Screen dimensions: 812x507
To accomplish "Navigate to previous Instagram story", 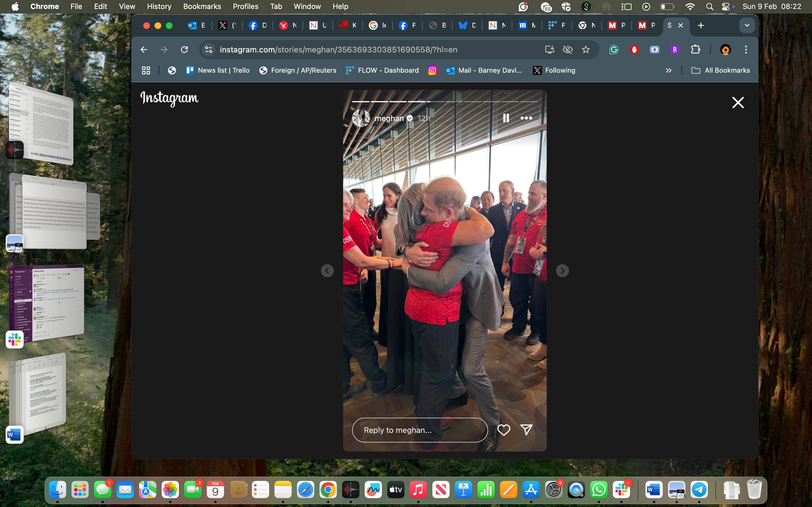I will (x=327, y=270).
